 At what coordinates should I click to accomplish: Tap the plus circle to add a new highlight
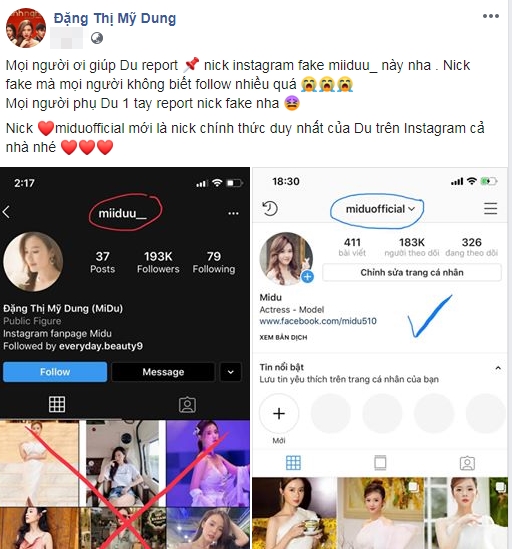279,414
